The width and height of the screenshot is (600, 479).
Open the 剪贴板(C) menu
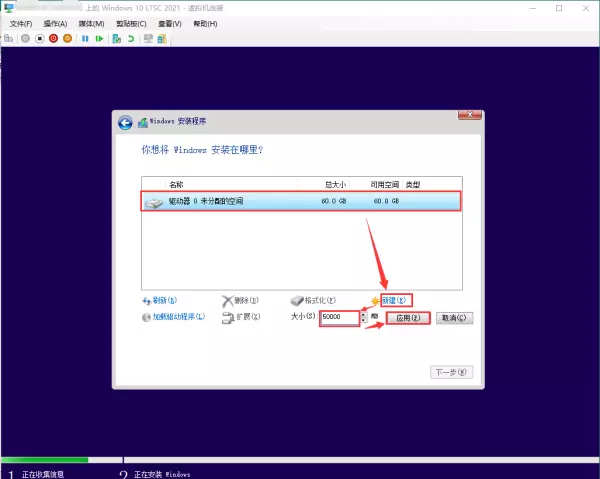pyautogui.click(x=131, y=24)
